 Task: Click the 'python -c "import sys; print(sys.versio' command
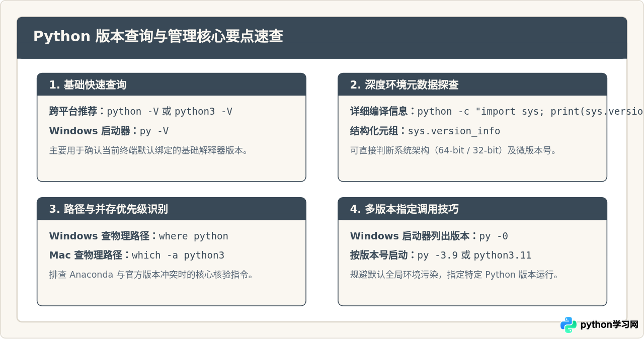pyautogui.click(x=530, y=111)
